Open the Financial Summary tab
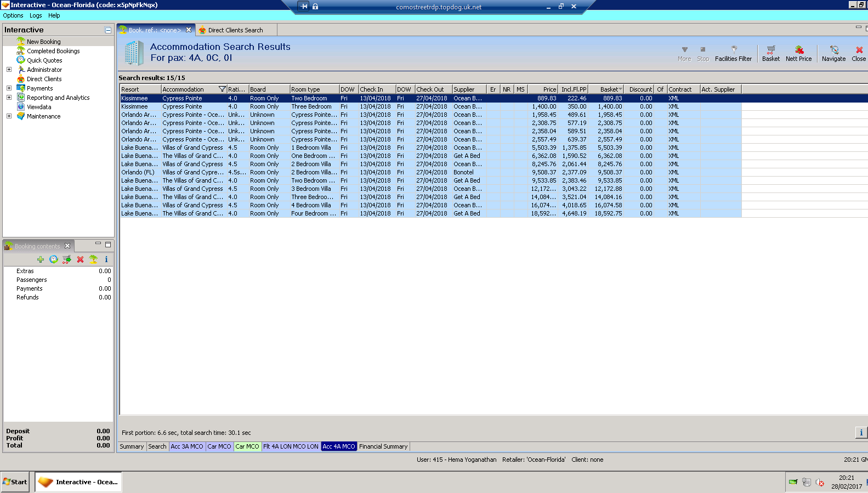The image size is (868, 493). [x=383, y=446]
